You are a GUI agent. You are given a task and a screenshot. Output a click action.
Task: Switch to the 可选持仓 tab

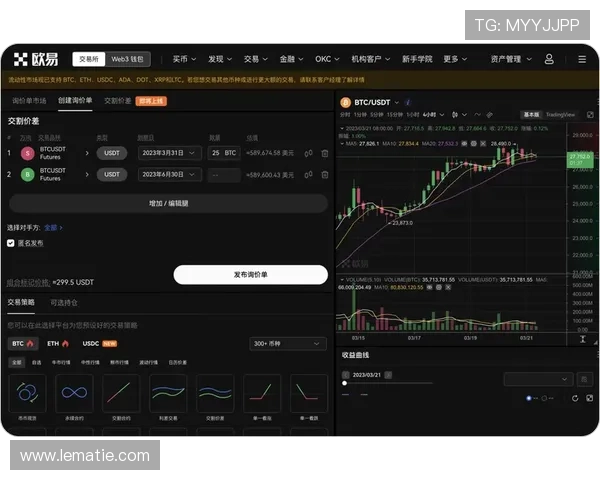(64, 303)
